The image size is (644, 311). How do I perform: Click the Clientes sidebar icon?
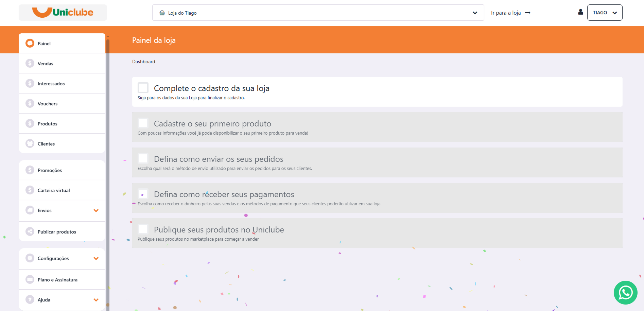tap(30, 143)
